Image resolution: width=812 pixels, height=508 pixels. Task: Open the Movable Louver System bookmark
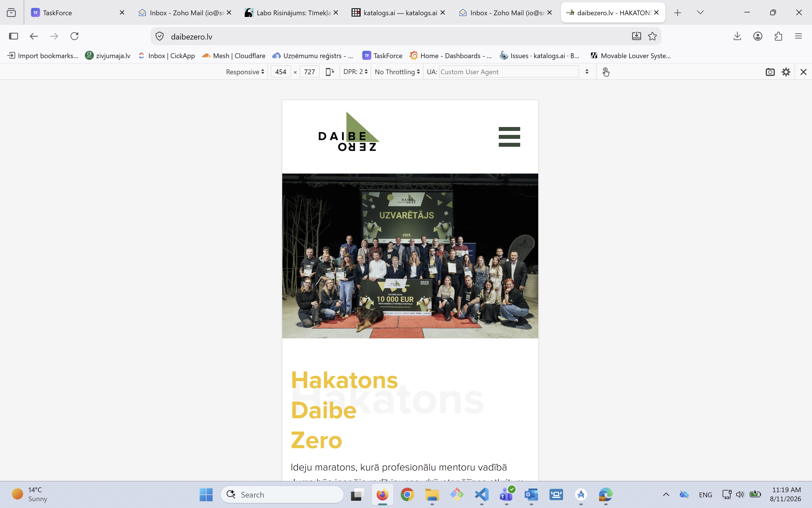click(x=631, y=55)
